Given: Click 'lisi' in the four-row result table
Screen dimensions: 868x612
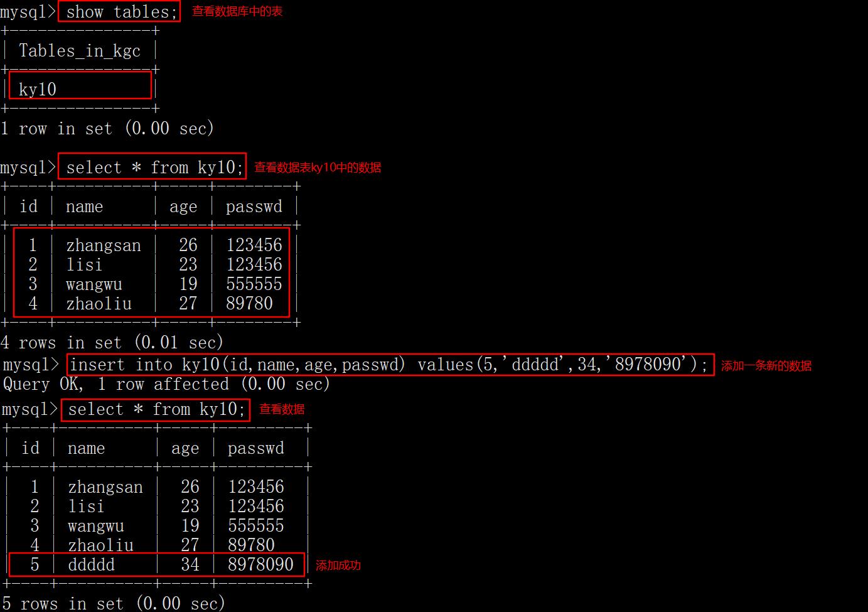Looking at the screenshot, I should click(x=84, y=264).
